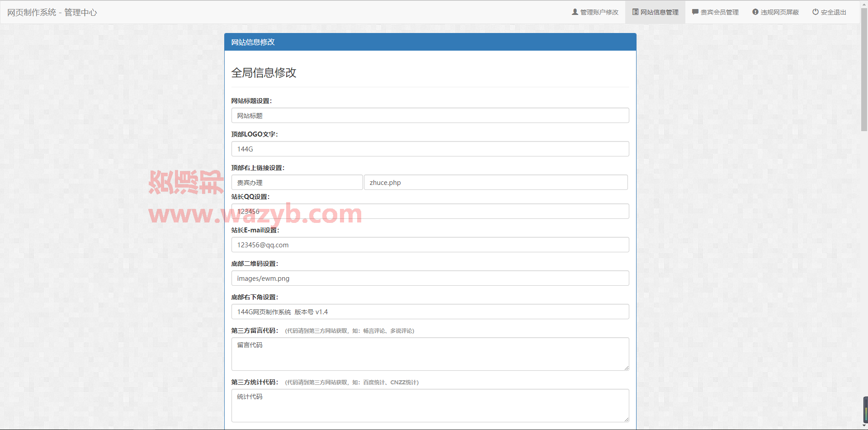Image resolution: width=868 pixels, height=430 pixels.
Task: Click the zhuce.php link URL field
Action: tap(495, 182)
